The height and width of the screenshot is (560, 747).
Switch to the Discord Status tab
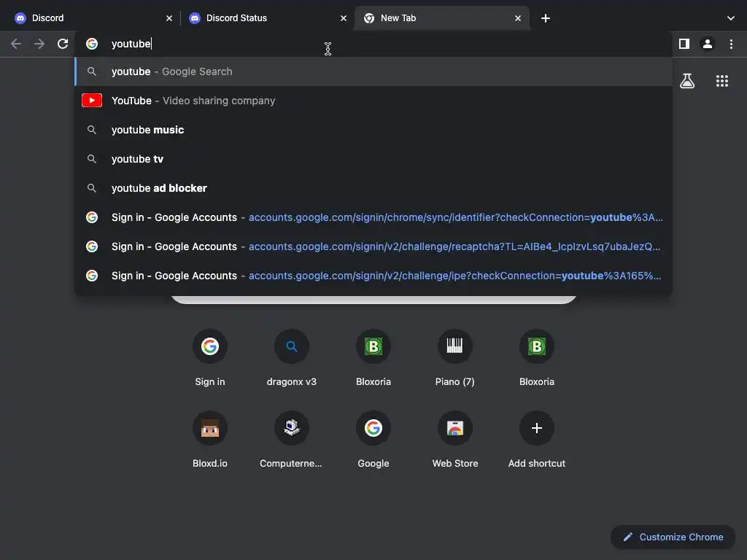point(267,18)
